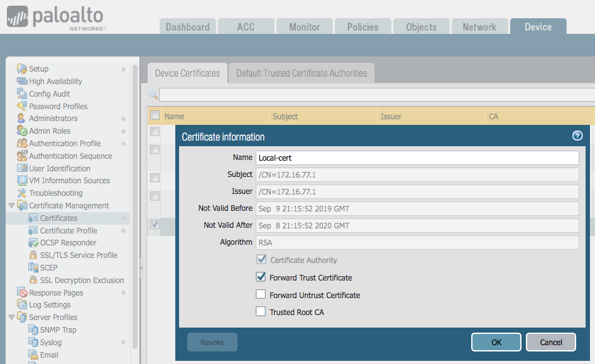Click the search magnifier above the certificate table

[x=151, y=95]
